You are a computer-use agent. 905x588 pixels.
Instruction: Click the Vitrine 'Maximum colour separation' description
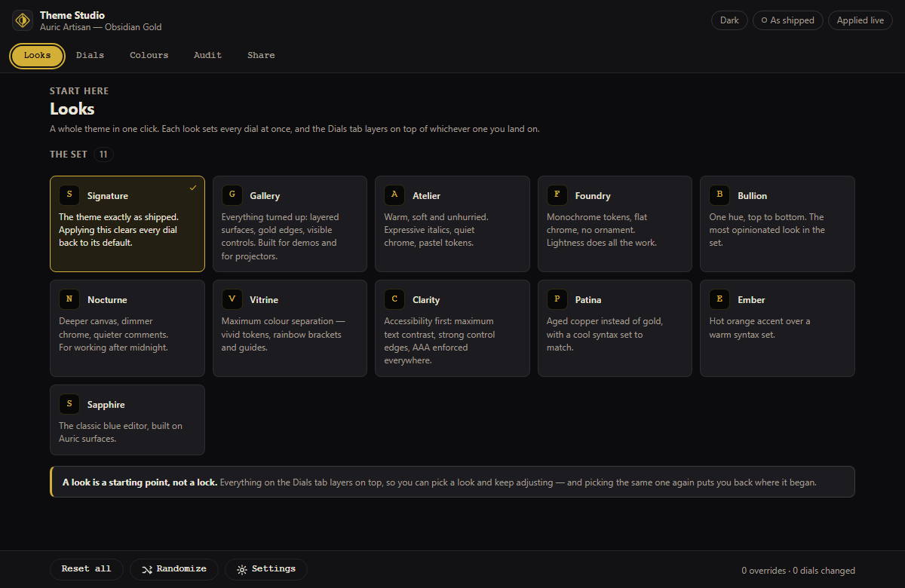[284, 335]
